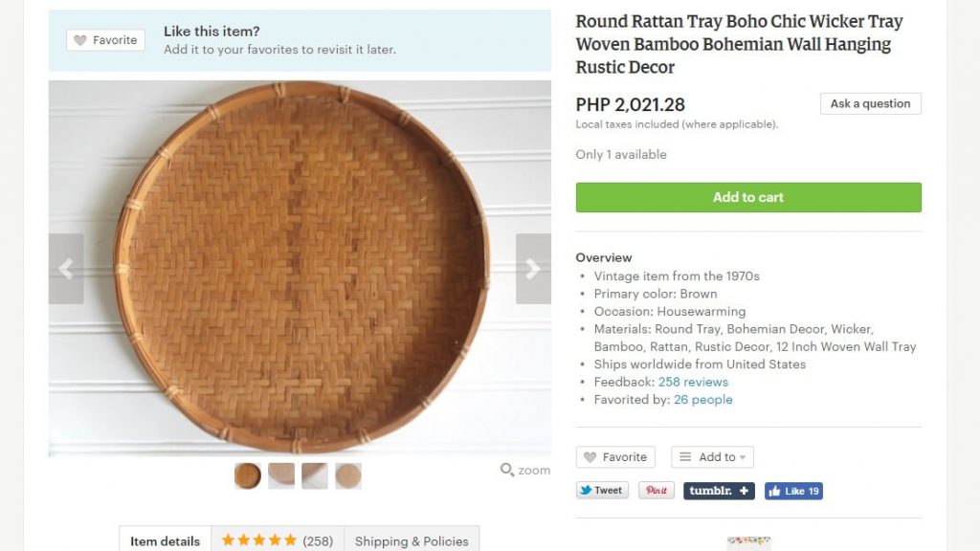980x551 pixels.
Task: Add the rattan tray to cart
Action: coord(748,197)
